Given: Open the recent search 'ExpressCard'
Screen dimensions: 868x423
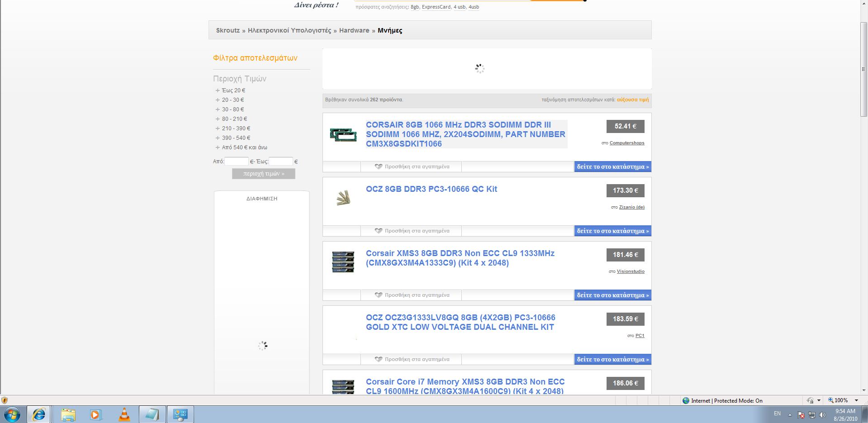Looking at the screenshot, I should click(436, 7).
